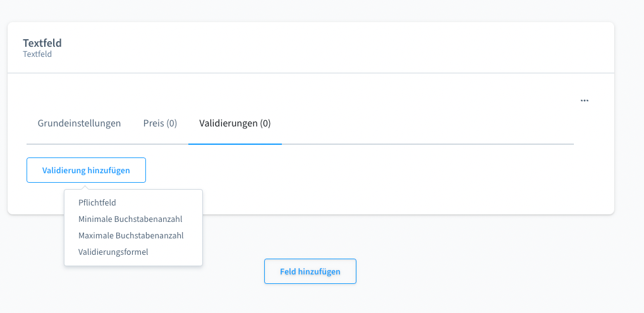644x313 pixels.
Task: Pick Maximale Buchstabenanzahl in the list
Action: coord(131,236)
